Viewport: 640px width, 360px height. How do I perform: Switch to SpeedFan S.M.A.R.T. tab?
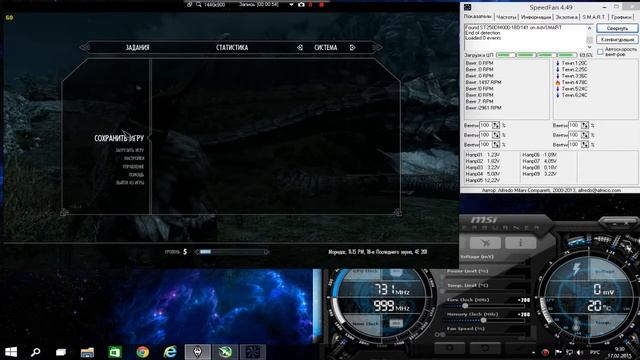pos(593,17)
